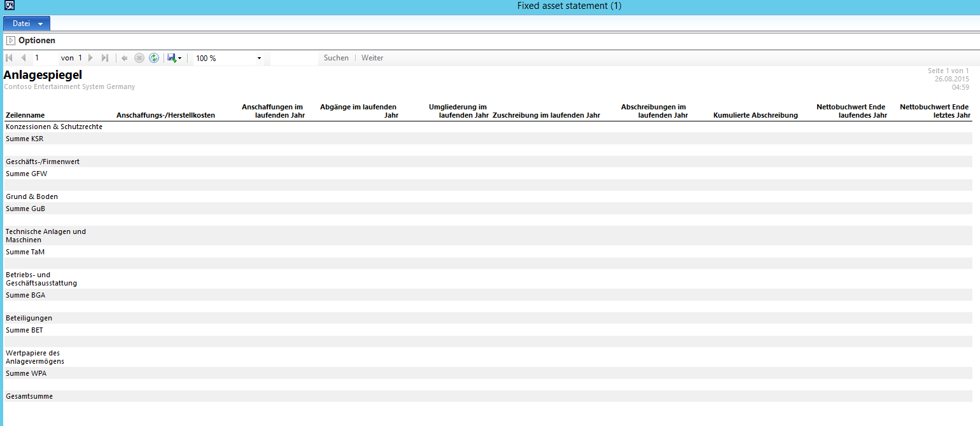Viewport: 980px width, 426px height.
Task: Go to the next report page
Action: point(91,58)
